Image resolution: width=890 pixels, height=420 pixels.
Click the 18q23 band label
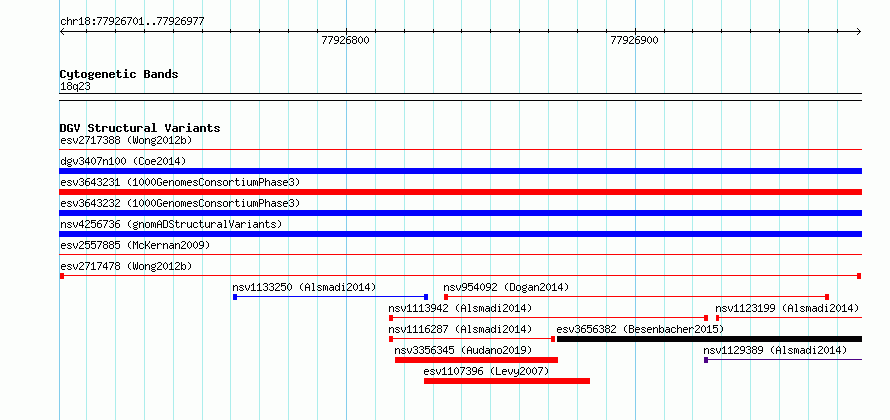coord(75,86)
